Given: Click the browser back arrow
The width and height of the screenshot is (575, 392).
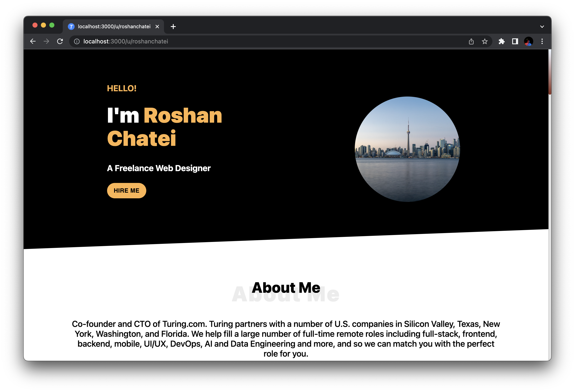Looking at the screenshot, I should [33, 41].
